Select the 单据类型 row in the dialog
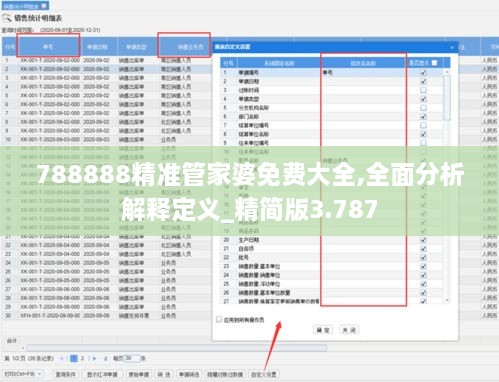499x382 pixels. 332,99
